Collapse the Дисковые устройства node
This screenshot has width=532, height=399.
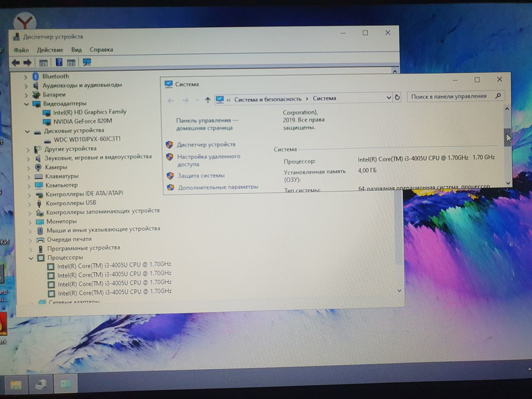pos(27,131)
